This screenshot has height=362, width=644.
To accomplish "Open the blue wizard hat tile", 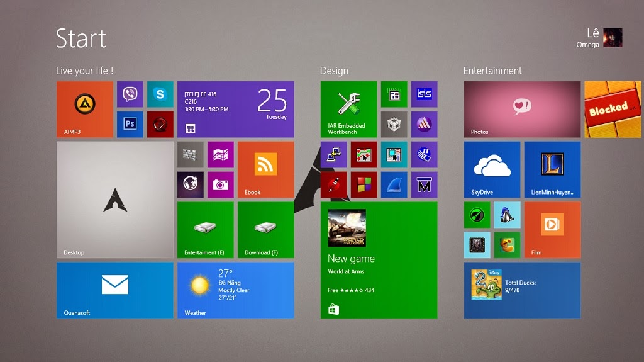I will tap(508, 215).
